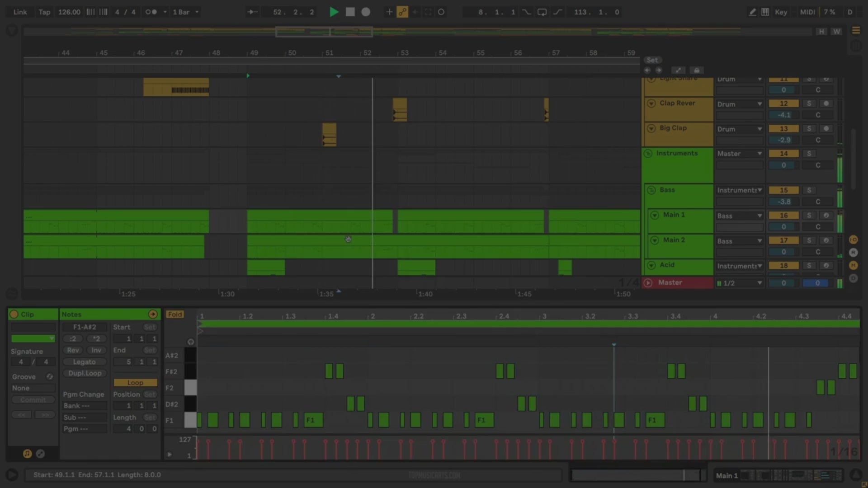Toggle the Returns section R button
Image resolution: width=868 pixels, height=488 pixels.
point(854,253)
